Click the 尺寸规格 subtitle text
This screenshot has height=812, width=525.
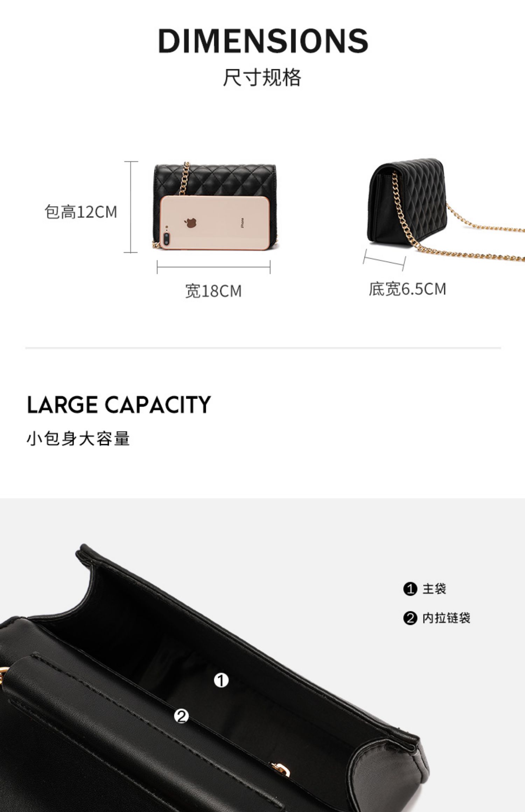pyautogui.click(x=262, y=77)
